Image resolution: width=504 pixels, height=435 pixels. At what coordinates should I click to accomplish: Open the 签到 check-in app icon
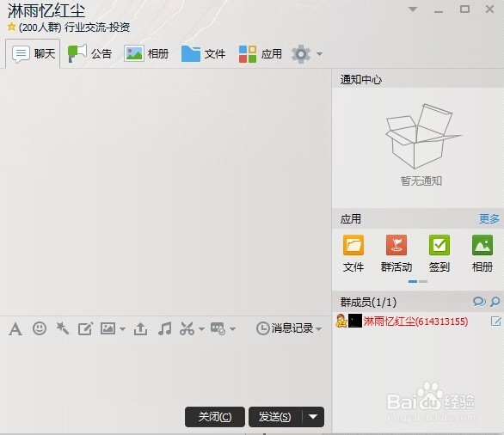pyautogui.click(x=439, y=254)
